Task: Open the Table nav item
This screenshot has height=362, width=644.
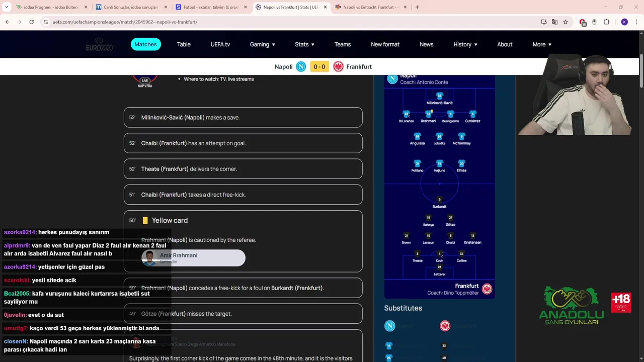Action: click(x=184, y=44)
